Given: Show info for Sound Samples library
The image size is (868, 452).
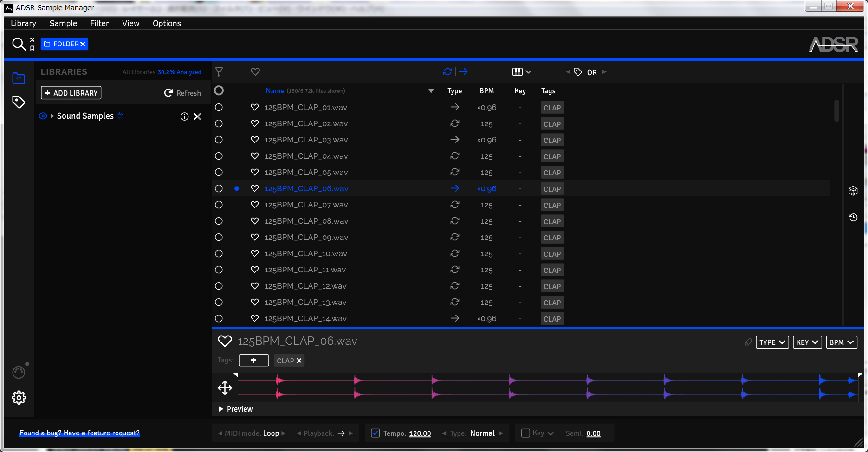Looking at the screenshot, I should (184, 116).
